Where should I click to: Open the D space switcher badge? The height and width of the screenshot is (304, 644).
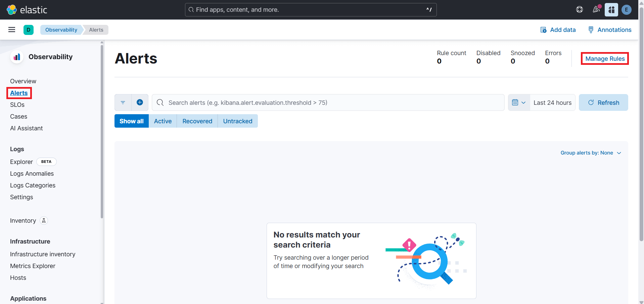tap(29, 30)
